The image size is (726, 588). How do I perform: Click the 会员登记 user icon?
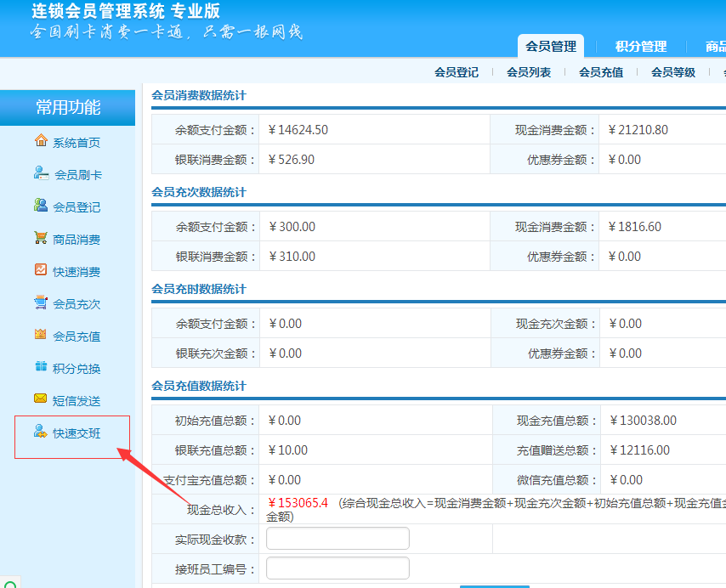click(41, 206)
